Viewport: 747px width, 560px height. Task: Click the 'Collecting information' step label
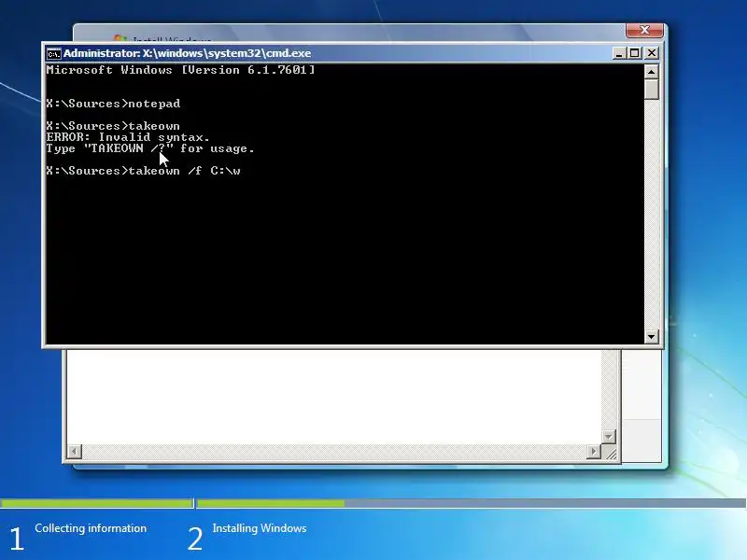pyautogui.click(x=91, y=528)
